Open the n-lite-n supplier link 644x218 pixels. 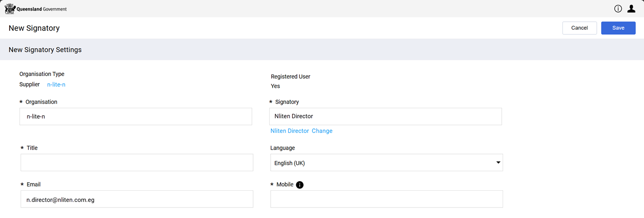click(56, 85)
